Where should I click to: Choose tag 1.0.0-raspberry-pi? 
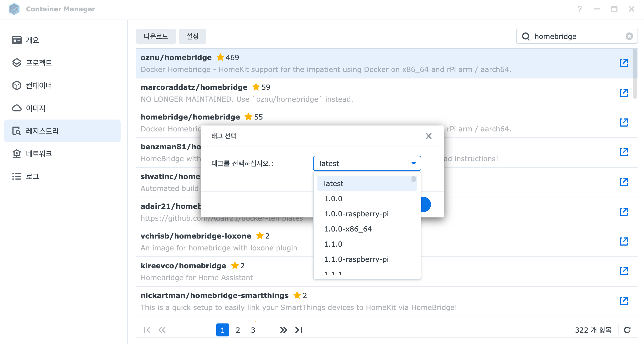367,214
